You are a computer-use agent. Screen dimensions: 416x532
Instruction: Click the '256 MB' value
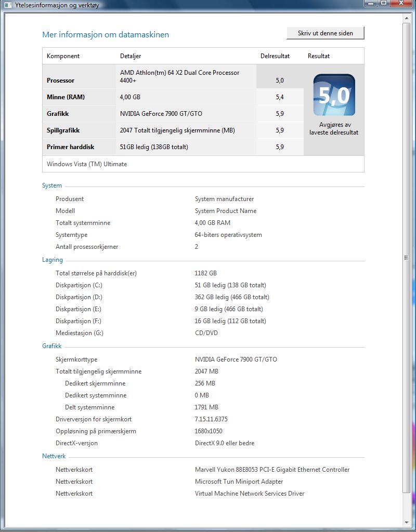(x=205, y=383)
